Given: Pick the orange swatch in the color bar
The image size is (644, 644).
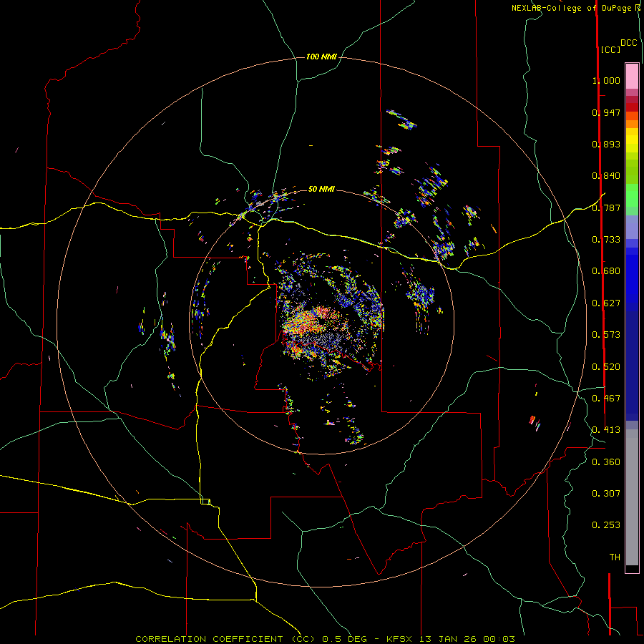Looking at the screenshot, I should 632,124.
